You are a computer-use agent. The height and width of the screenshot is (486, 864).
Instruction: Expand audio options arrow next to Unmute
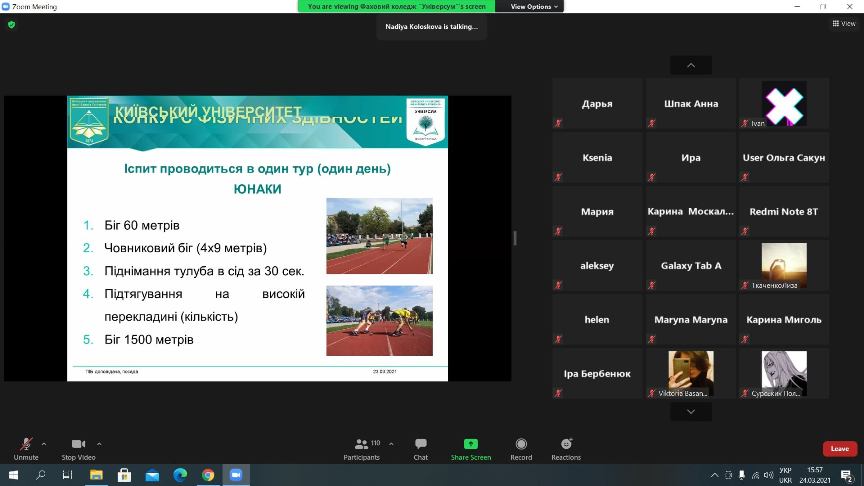tap(45, 443)
